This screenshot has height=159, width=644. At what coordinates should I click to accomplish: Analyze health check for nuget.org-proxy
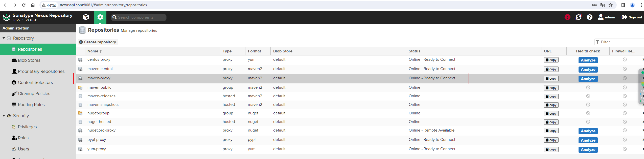pos(588,131)
